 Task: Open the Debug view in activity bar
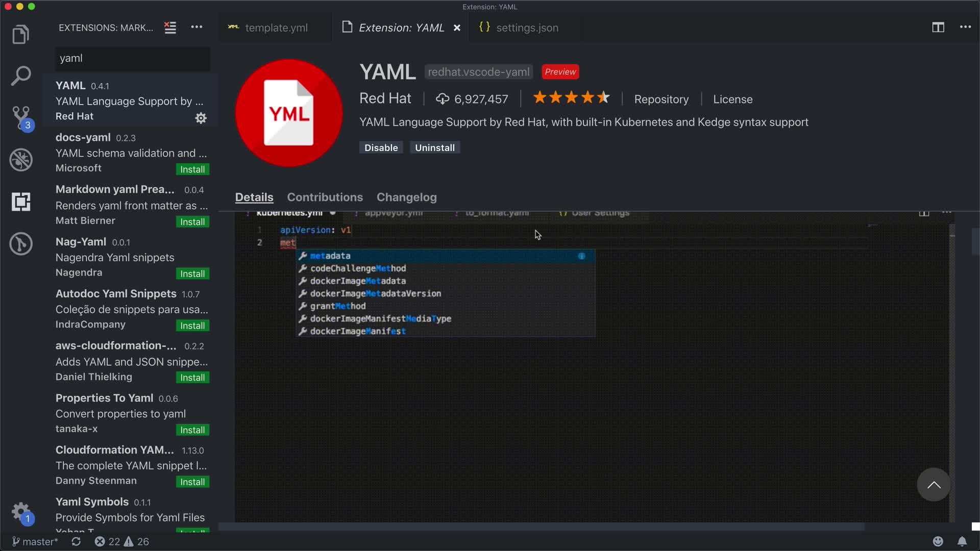21,160
